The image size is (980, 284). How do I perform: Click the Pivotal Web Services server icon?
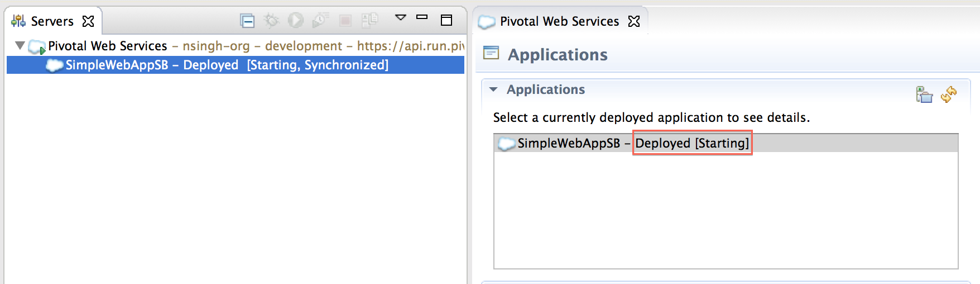pos(37,47)
